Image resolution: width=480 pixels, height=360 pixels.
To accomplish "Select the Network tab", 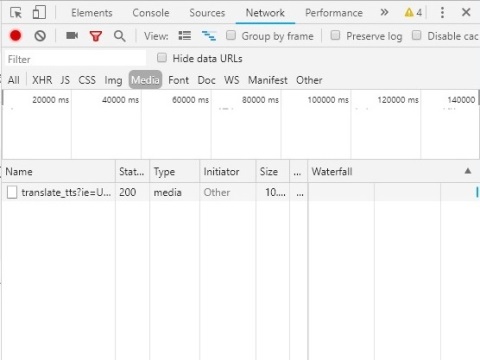I will point(265,13).
